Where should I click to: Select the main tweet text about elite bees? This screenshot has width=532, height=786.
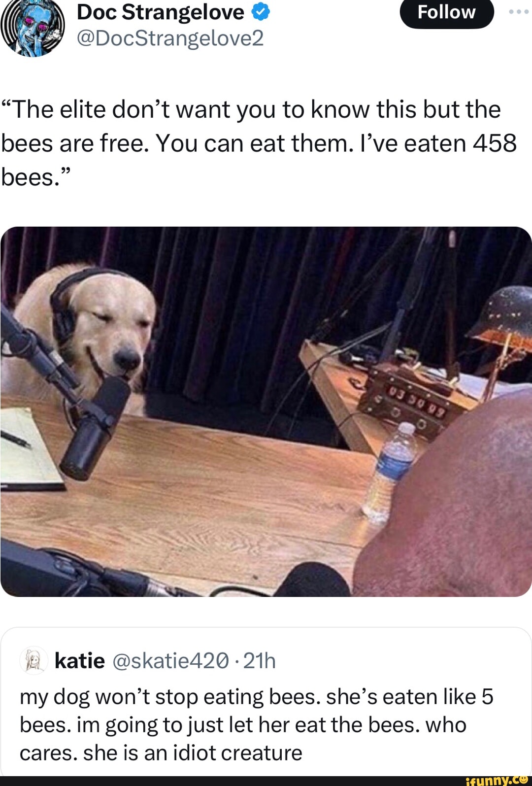pyautogui.click(x=259, y=143)
